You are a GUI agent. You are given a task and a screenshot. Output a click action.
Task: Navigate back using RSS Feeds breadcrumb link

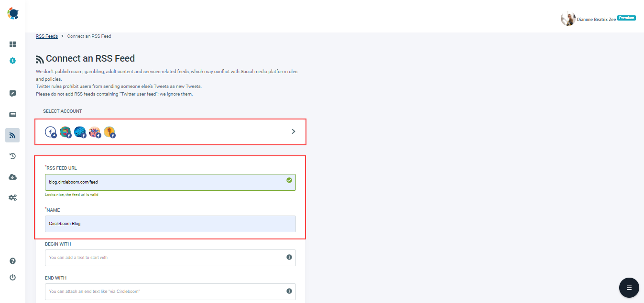pos(46,36)
